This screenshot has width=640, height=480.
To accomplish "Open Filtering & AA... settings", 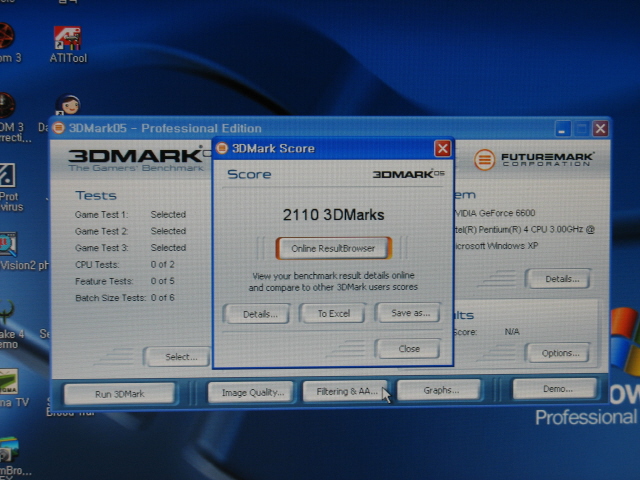I will [346, 391].
